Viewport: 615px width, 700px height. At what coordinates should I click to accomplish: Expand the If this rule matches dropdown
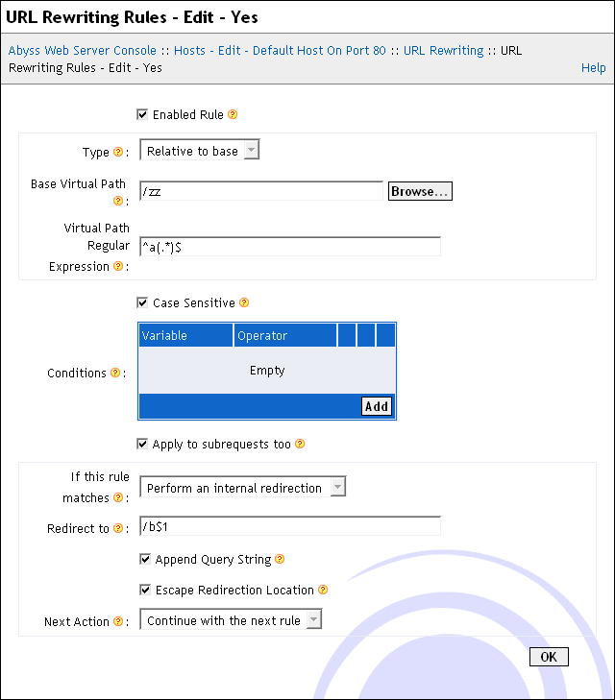[242, 488]
